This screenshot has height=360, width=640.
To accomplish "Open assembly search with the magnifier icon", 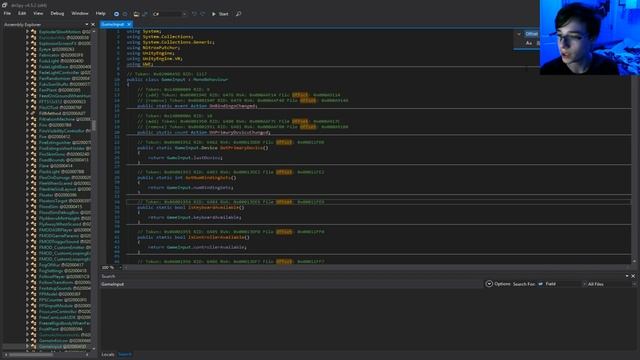I will (238, 14).
